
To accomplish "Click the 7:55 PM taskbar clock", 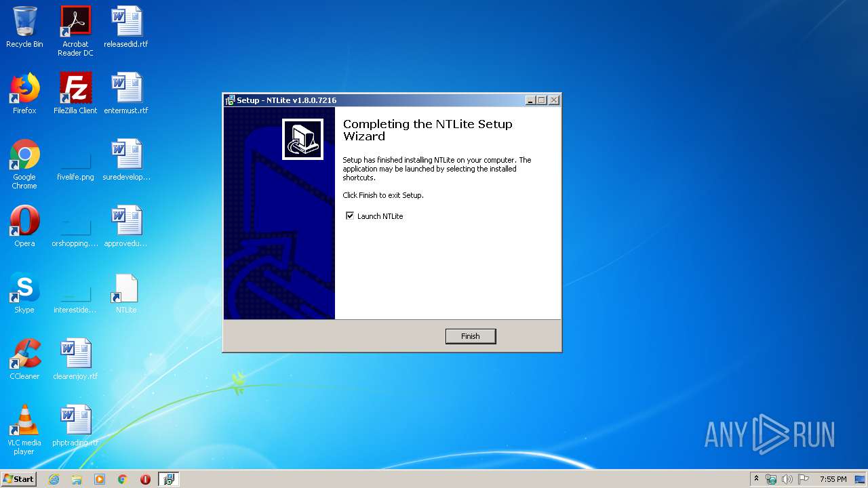I will point(833,479).
